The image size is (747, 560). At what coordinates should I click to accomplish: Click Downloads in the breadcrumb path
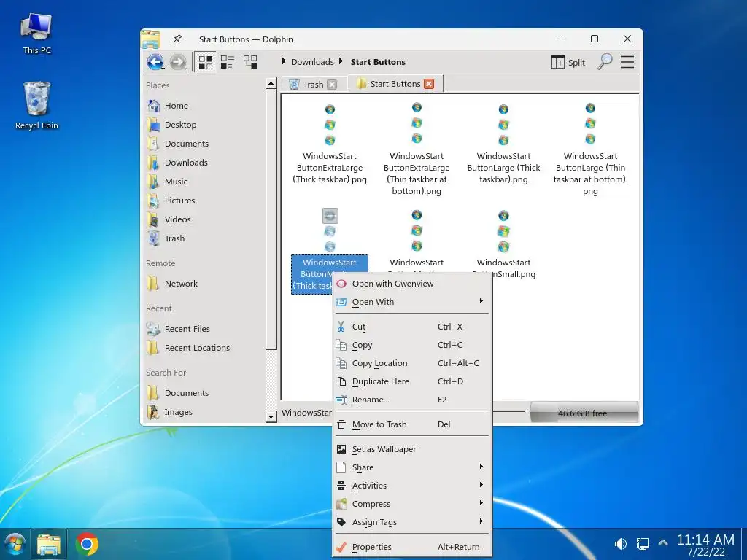click(x=312, y=62)
